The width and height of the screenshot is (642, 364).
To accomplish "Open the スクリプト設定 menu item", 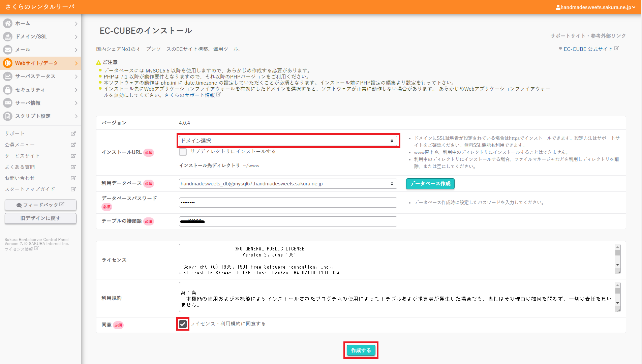I will coord(40,116).
